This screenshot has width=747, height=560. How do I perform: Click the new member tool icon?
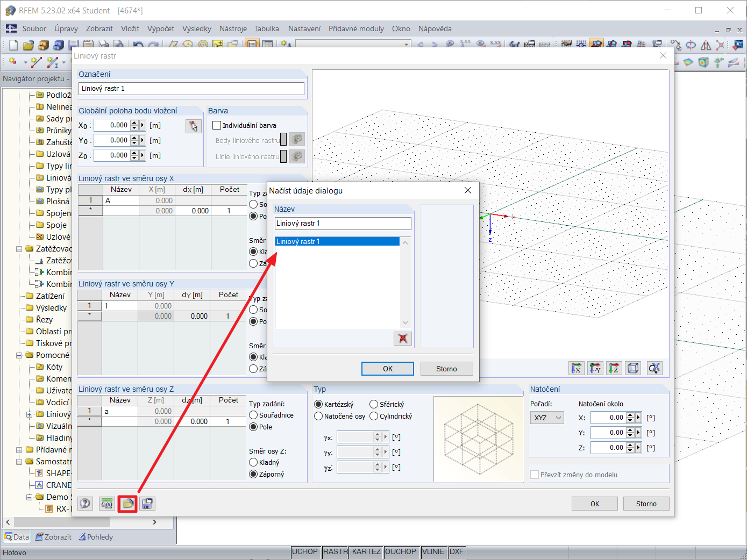tap(52, 62)
